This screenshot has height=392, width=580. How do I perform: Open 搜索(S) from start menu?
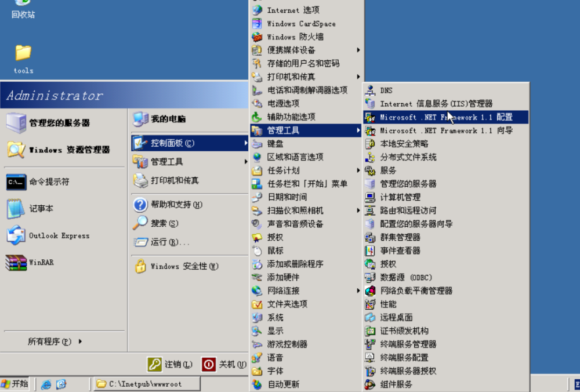(189, 223)
